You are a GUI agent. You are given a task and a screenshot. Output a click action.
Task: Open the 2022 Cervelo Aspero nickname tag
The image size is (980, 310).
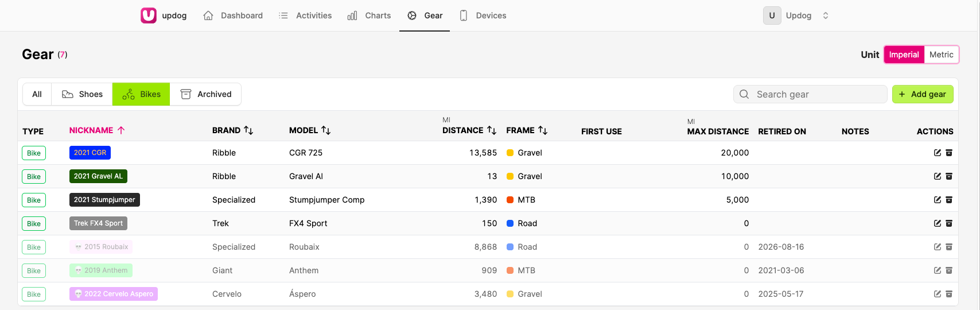pyautogui.click(x=114, y=294)
